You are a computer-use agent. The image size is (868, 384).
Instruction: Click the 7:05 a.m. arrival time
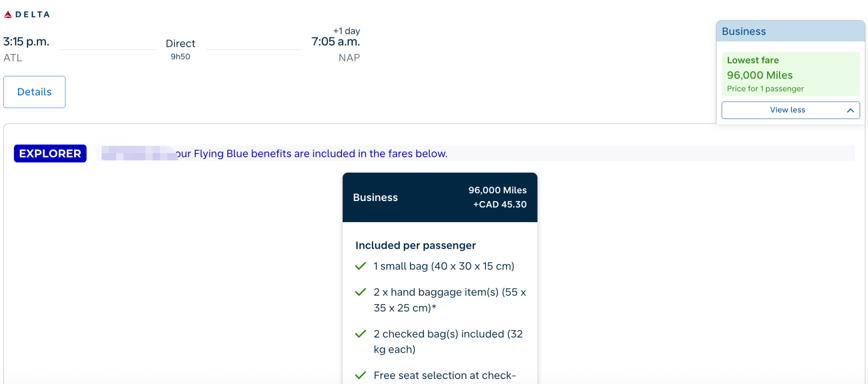click(336, 41)
